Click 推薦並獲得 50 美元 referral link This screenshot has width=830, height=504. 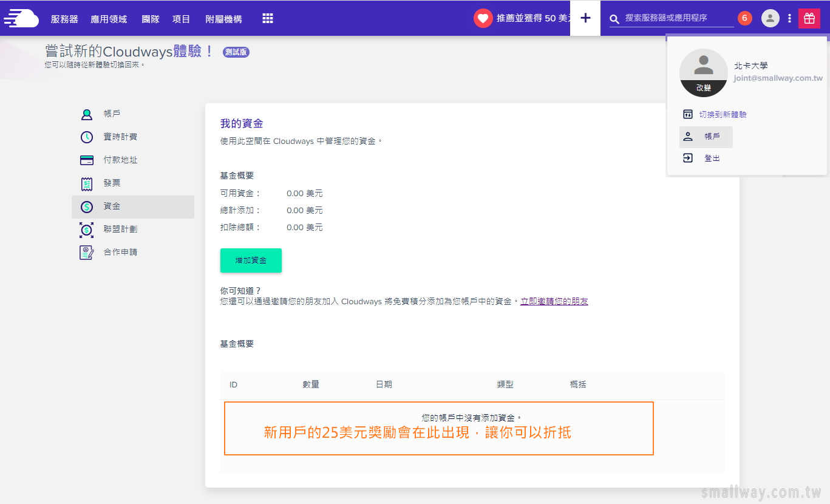tap(532, 18)
